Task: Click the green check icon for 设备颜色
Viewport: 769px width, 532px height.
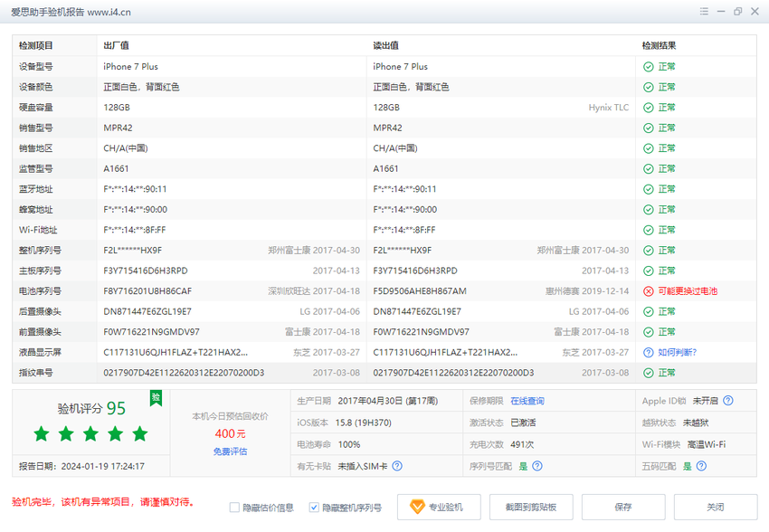Action: click(649, 87)
